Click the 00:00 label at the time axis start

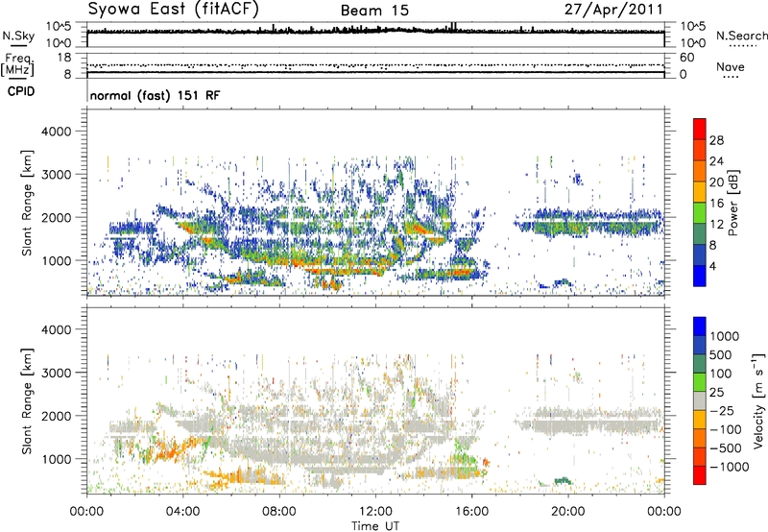pos(86,512)
